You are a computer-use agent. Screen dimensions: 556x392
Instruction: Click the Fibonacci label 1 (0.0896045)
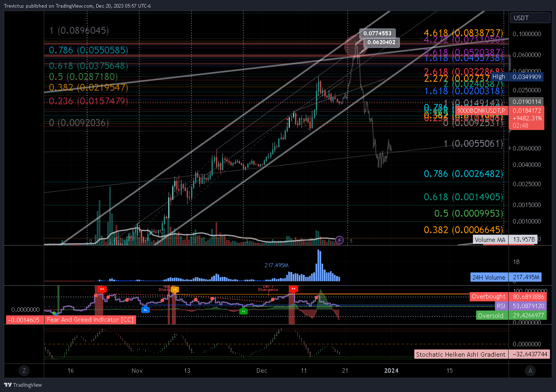[x=79, y=30]
